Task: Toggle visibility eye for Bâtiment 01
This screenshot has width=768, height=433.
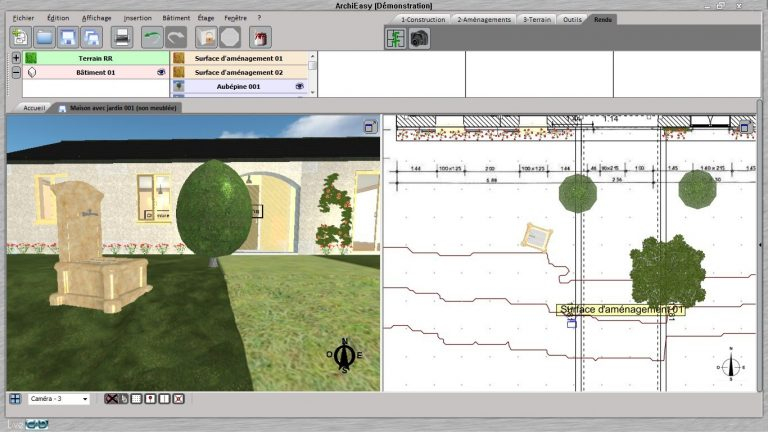Action: coord(161,73)
